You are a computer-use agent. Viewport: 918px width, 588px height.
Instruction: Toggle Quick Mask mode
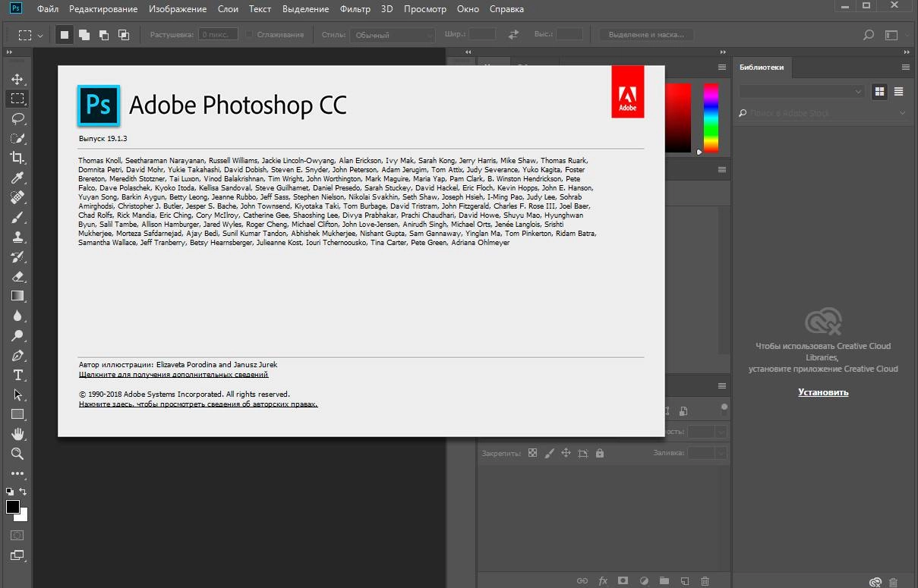pos(17,535)
